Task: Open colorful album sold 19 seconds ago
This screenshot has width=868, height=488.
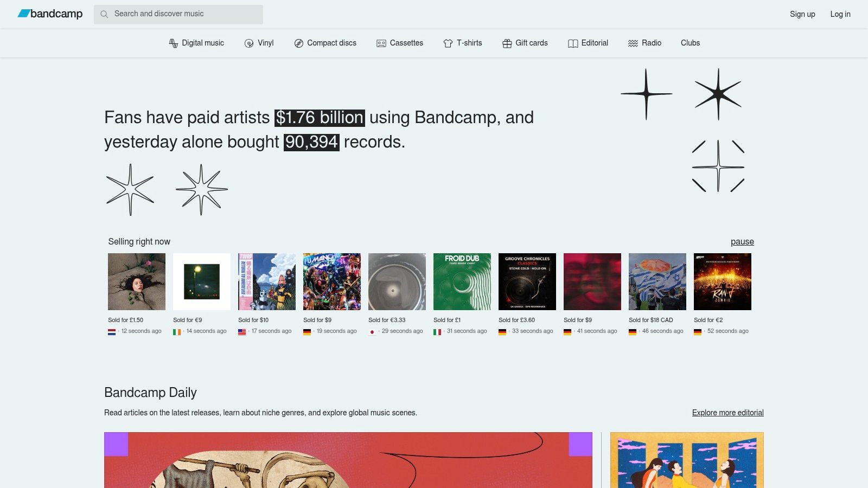Action: (332, 281)
